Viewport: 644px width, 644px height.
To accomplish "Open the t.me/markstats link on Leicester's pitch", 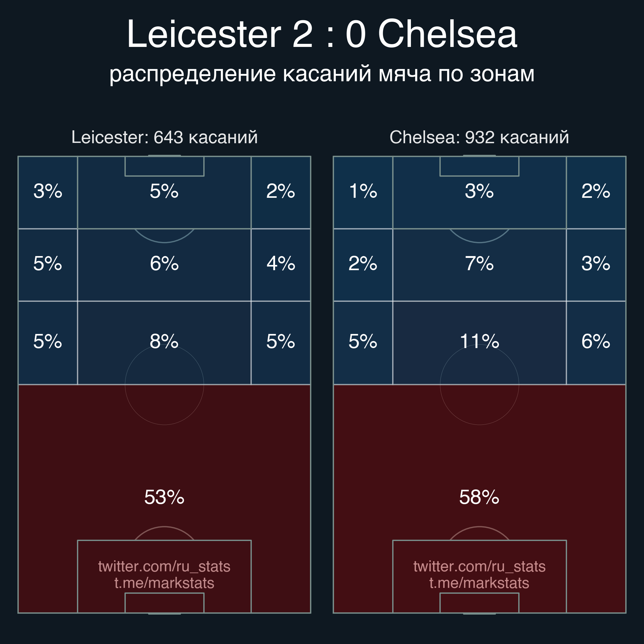I will coord(164,583).
